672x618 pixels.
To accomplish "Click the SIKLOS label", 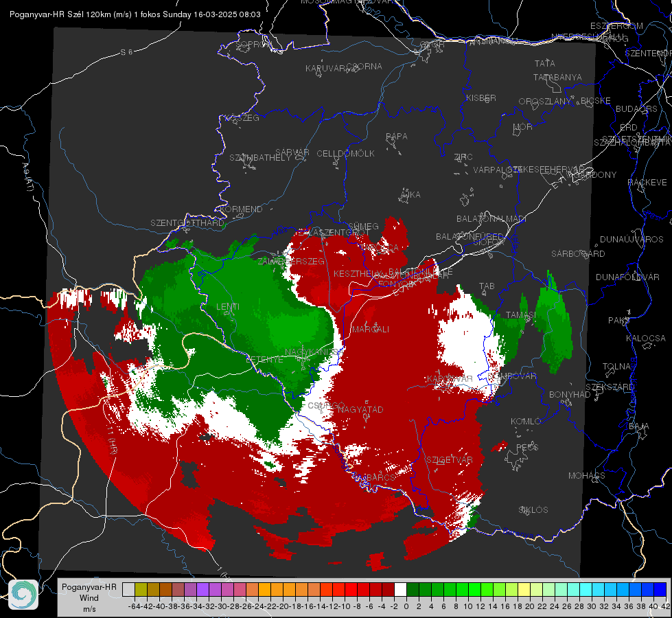I will pyautogui.click(x=533, y=510).
